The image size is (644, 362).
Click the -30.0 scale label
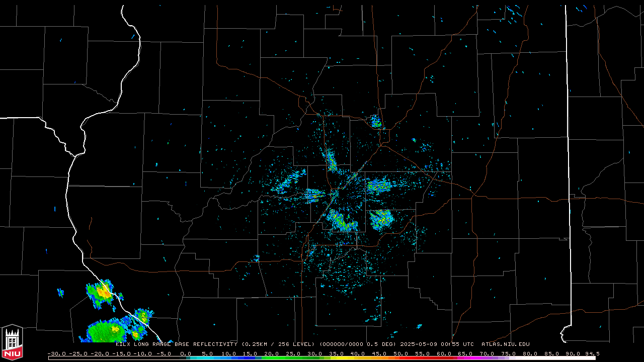pyautogui.click(x=57, y=353)
